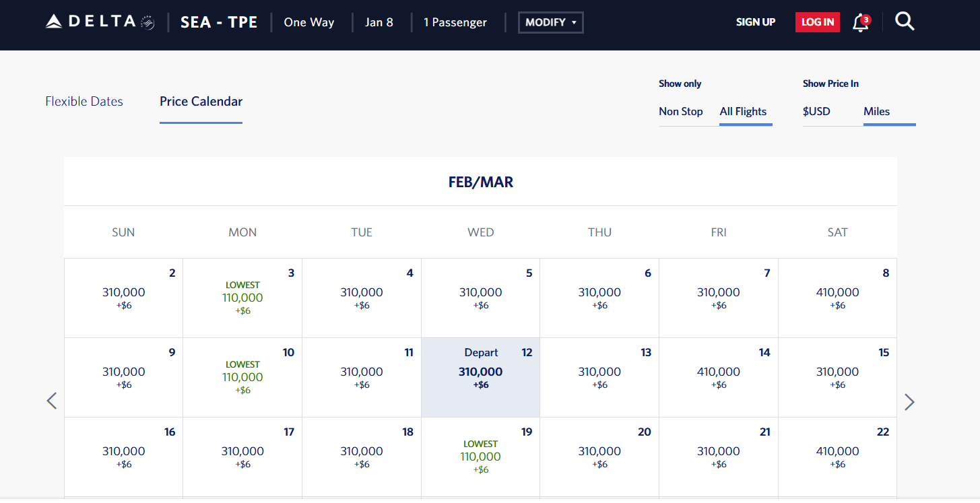Show prices in Miles

click(876, 112)
